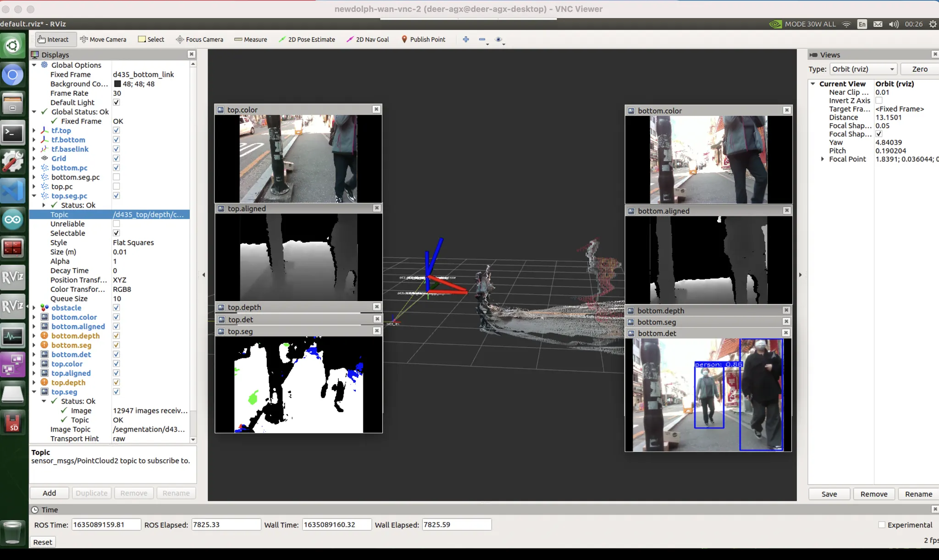Check the Experimental checkbox
Image resolution: width=939 pixels, height=560 pixels.
[881, 525]
